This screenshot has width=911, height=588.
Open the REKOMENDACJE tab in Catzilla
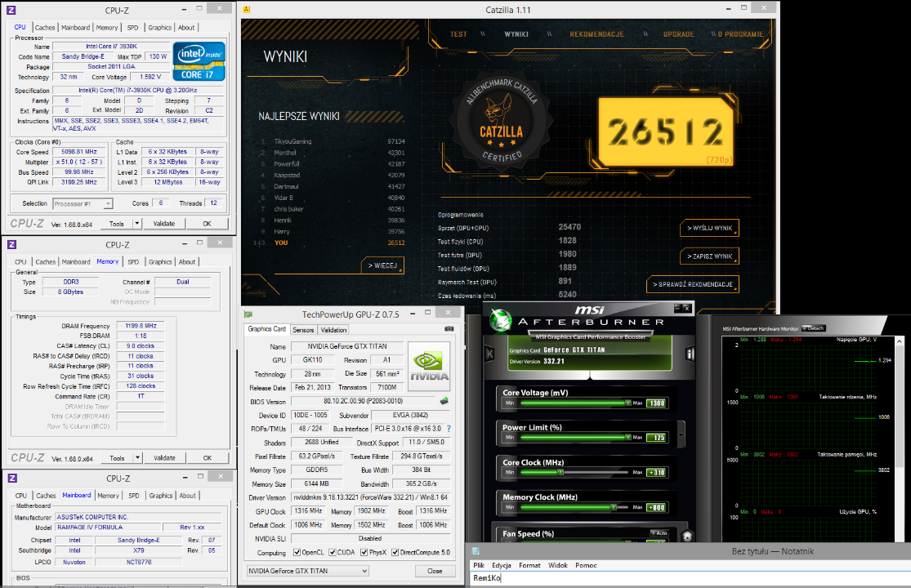click(x=596, y=34)
